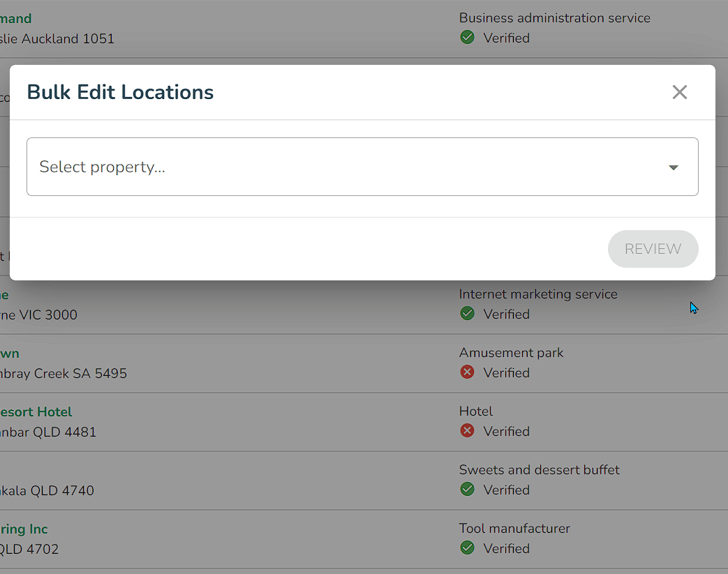Click the dropdown arrow in Select property

(x=674, y=167)
